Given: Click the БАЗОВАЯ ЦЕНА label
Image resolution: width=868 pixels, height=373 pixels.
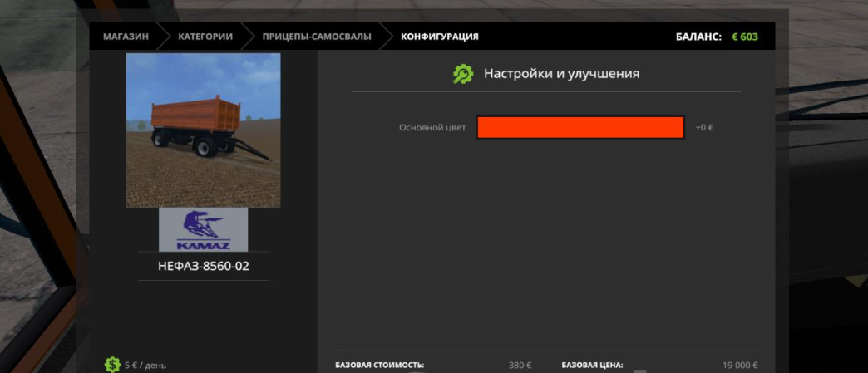Looking at the screenshot, I should pyautogui.click(x=592, y=365).
